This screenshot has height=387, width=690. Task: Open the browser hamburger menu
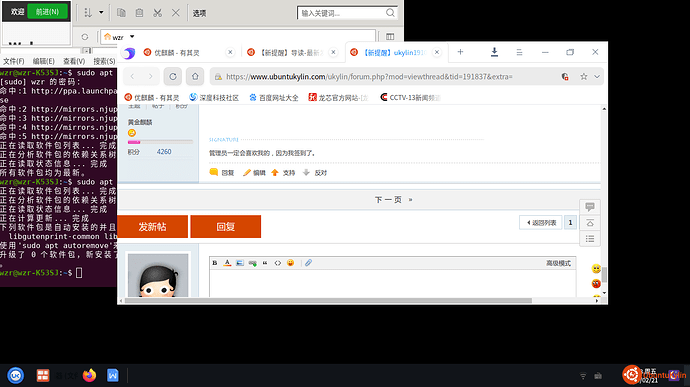click(x=519, y=52)
